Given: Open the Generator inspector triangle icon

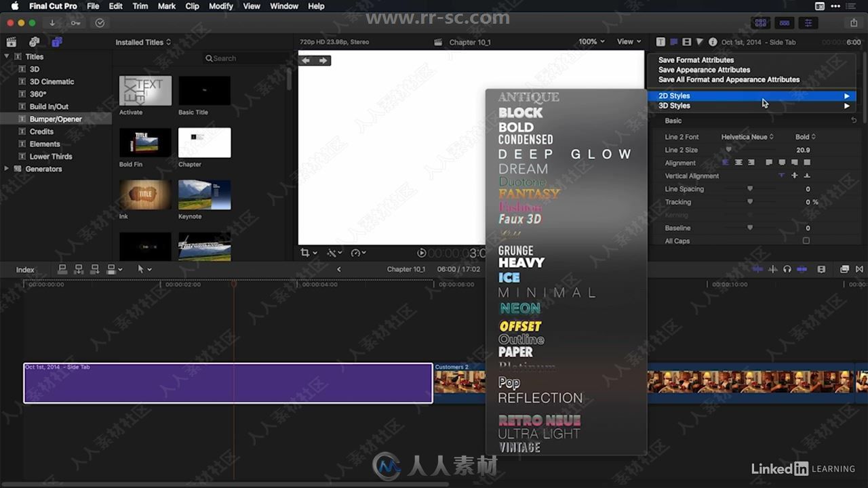Looking at the screenshot, I should (x=700, y=42).
